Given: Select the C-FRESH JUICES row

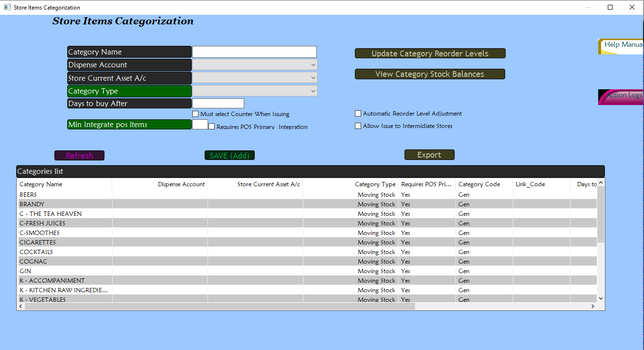Looking at the screenshot, I should click(x=307, y=223).
